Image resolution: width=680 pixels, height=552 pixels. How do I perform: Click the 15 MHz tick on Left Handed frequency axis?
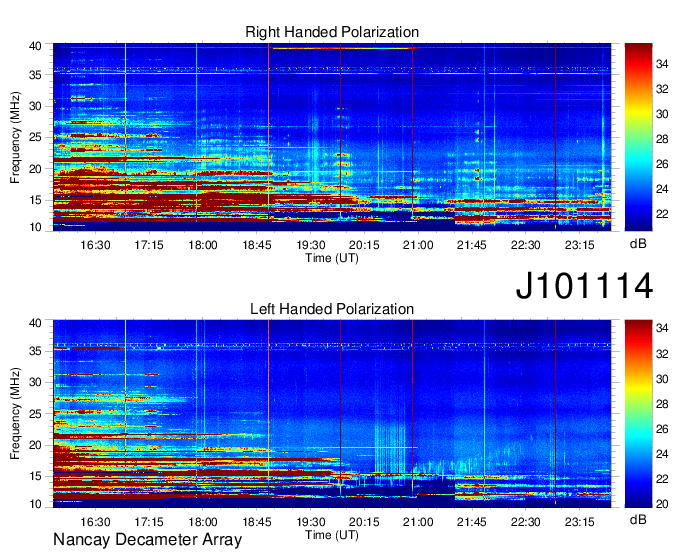pyautogui.click(x=35, y=477)
